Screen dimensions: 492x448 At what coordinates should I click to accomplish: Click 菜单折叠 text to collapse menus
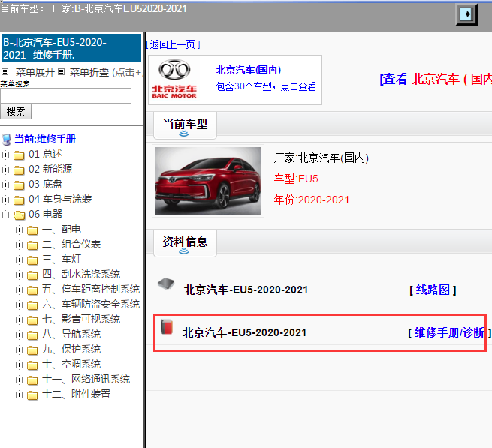[89, 72]
